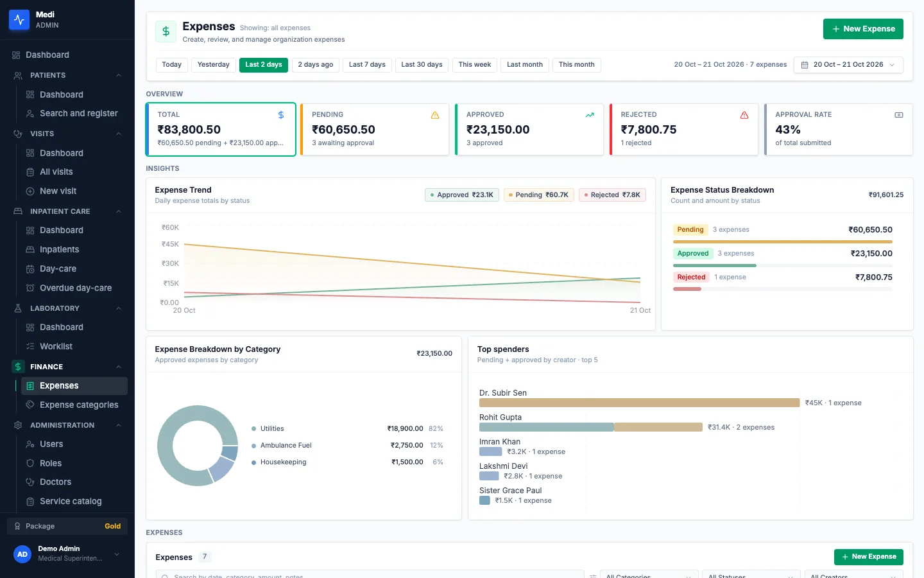Click the top New Expense button
The height and width of the screenshot is (578, 924).
coord(863,29)
